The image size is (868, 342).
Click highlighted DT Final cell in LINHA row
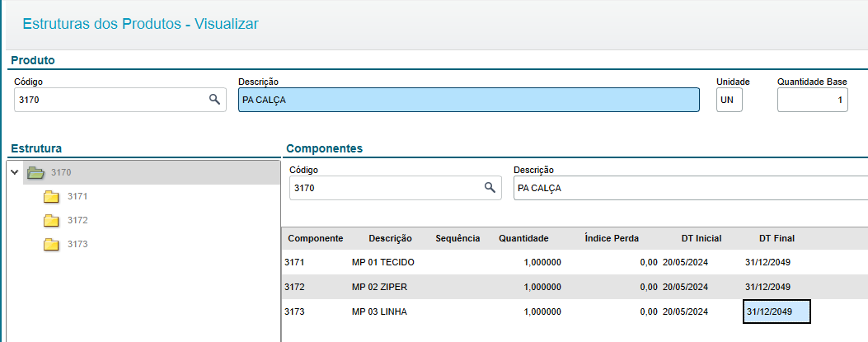777,312
